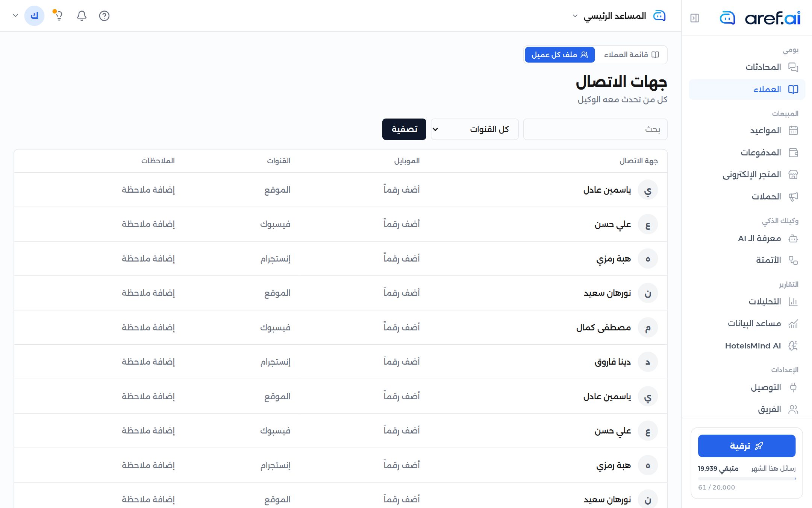Viewport: 812px width, 508px height.
Task: Add a note for دينا فاروق
Action: 148,362
